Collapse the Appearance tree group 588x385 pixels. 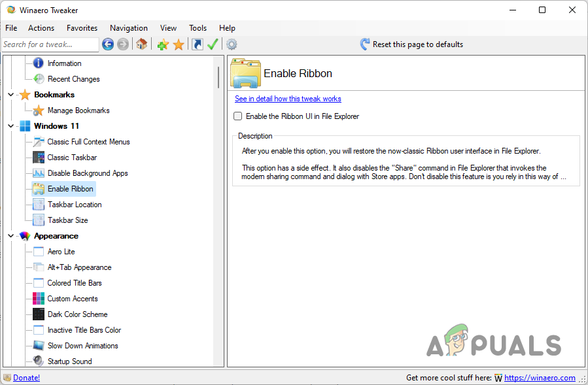pyautogui.click(x=11, y=236)
